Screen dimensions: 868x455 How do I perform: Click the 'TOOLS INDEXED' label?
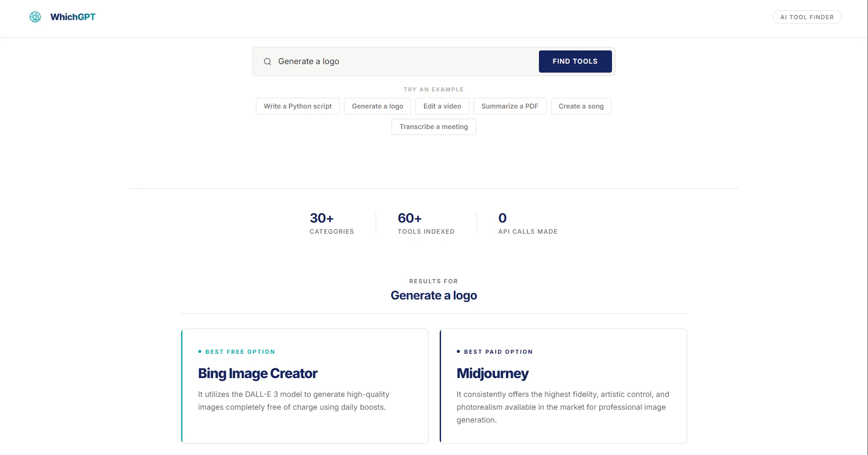[x=426, y=232]
